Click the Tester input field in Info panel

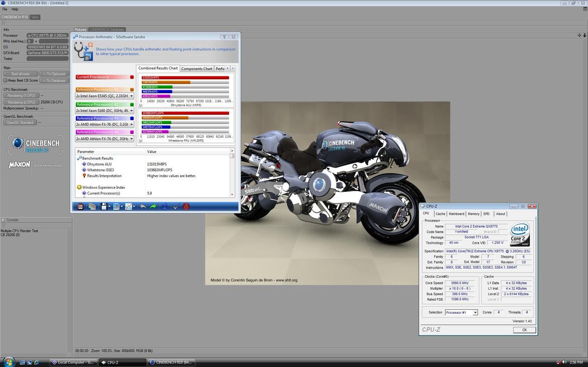click(48, 59)
